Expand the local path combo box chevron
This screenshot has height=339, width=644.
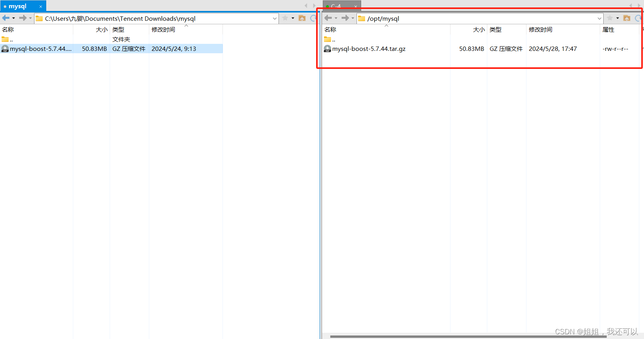(275, 18)
